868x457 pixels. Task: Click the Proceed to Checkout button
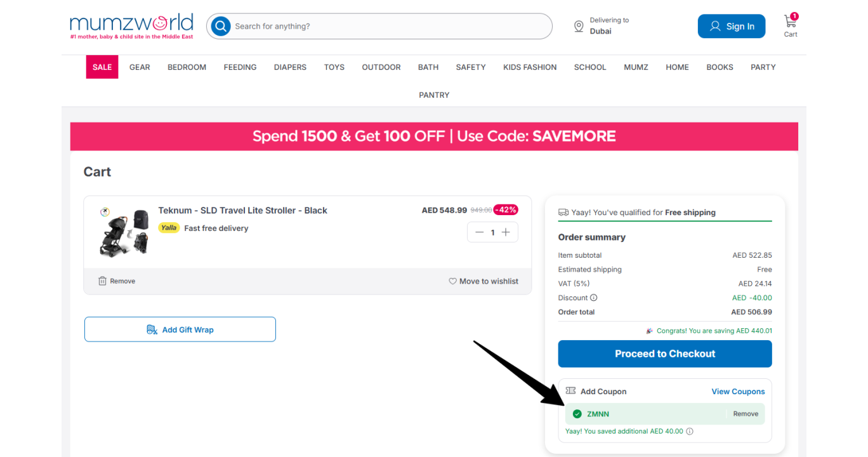665,354
